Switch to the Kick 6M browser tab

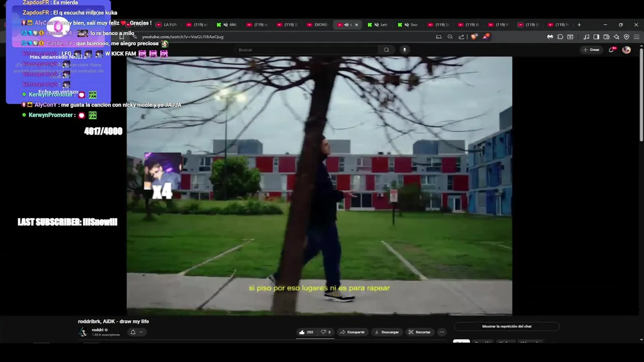pos(227,25)
